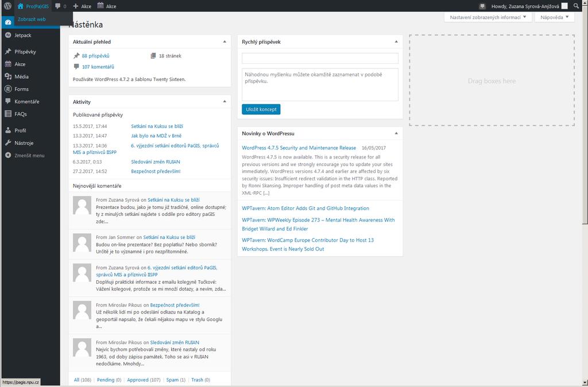Click user avatar next to Howdy
The image size is (588, 387).
click(564, 6)
